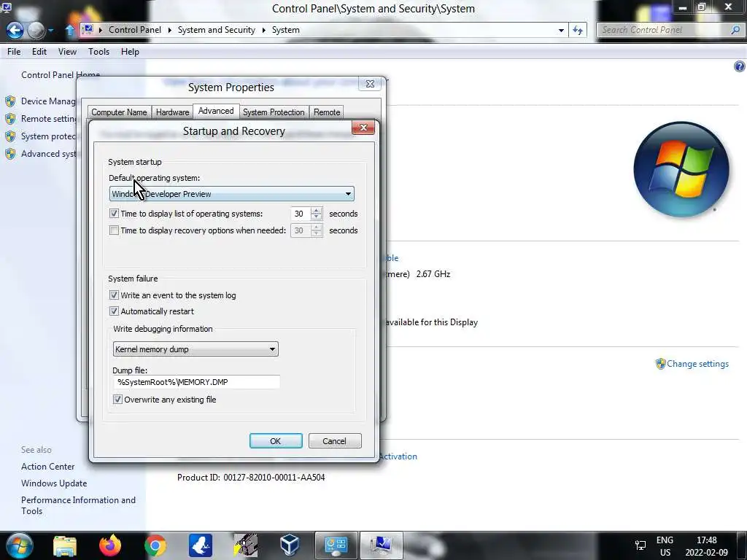Toggle Automatically restart checkbox
Screen dimensions: 747x560
pyautogui.click(x=114, y=311)
